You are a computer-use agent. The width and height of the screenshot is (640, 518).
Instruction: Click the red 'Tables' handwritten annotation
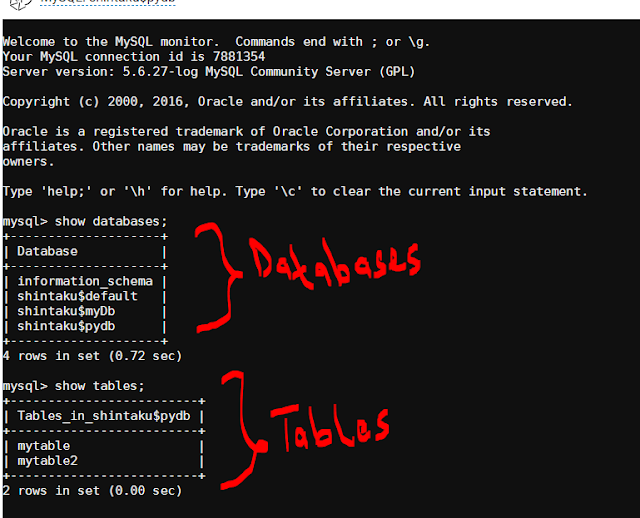(330, 427)
